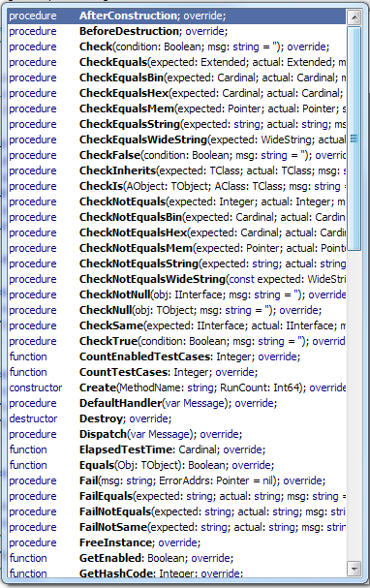370x588 pixels.
Task: Select the FailNotEquals procedure
Action: point(176,511)
